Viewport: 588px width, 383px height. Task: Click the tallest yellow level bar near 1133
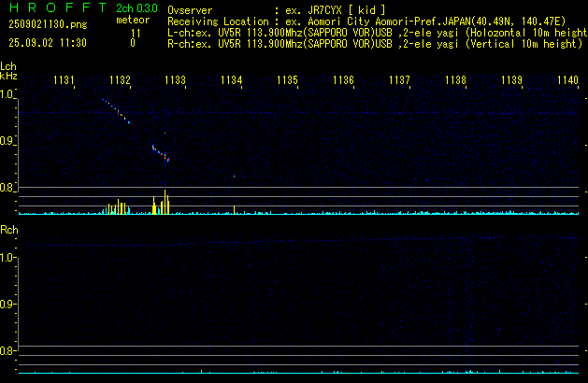pyautogui.click(x=165, y=202)
